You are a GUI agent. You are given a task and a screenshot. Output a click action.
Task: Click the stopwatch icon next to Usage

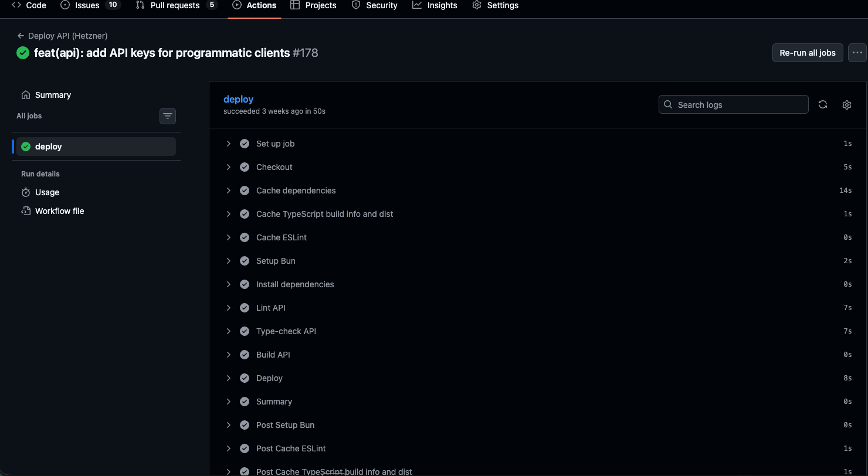click(x=25, y=192)
